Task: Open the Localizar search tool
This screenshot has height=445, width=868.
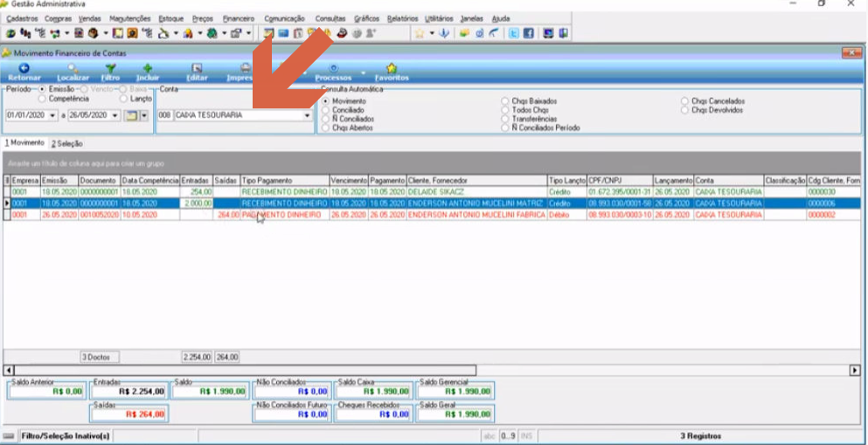Action: point(73,73)
